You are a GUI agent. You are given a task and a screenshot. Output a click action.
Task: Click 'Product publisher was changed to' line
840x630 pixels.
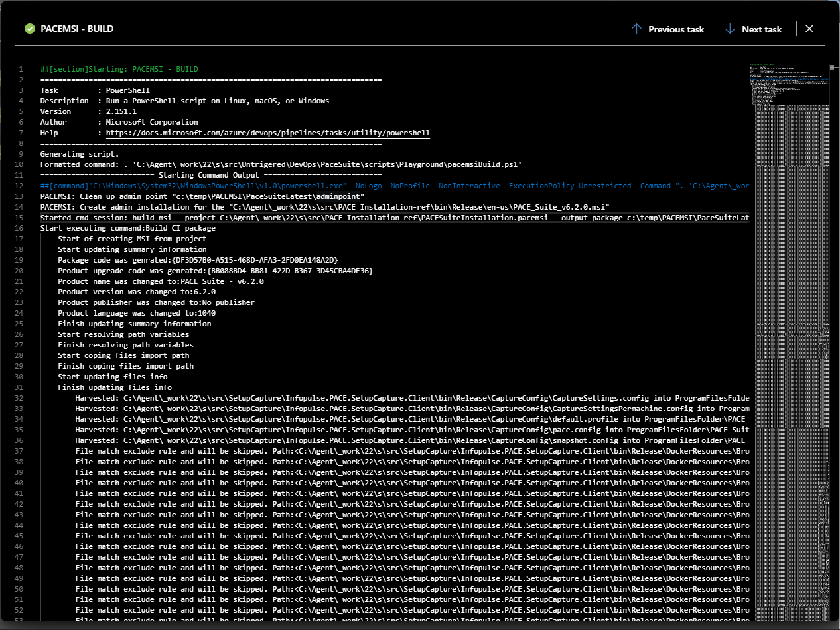pos(156,302)
